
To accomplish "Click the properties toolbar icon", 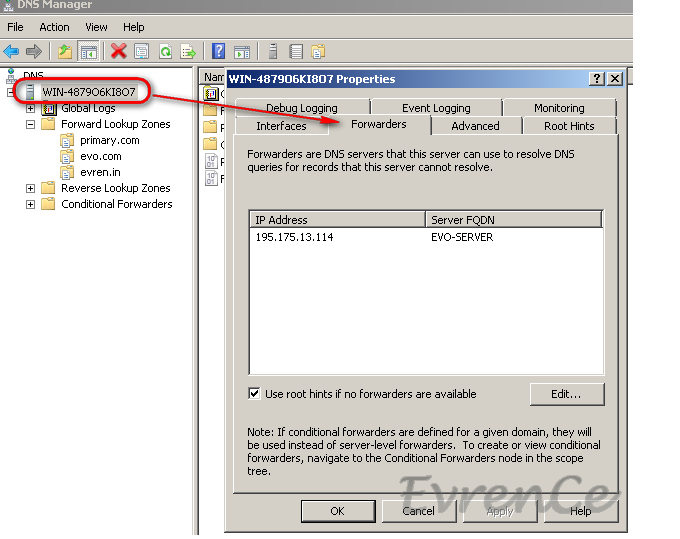I will coord(142,51).
